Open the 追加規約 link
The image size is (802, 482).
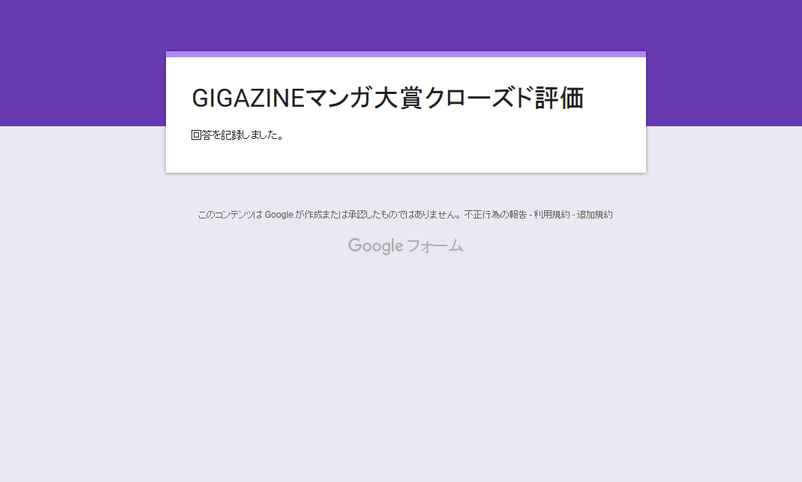594,215
